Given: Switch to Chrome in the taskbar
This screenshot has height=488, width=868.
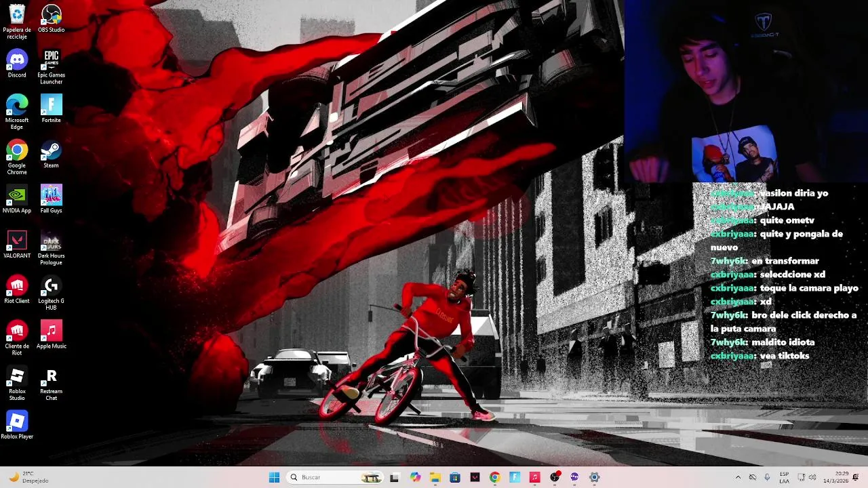Looking at the screenshot, I should pyautogui.click(x=494, y=477).
